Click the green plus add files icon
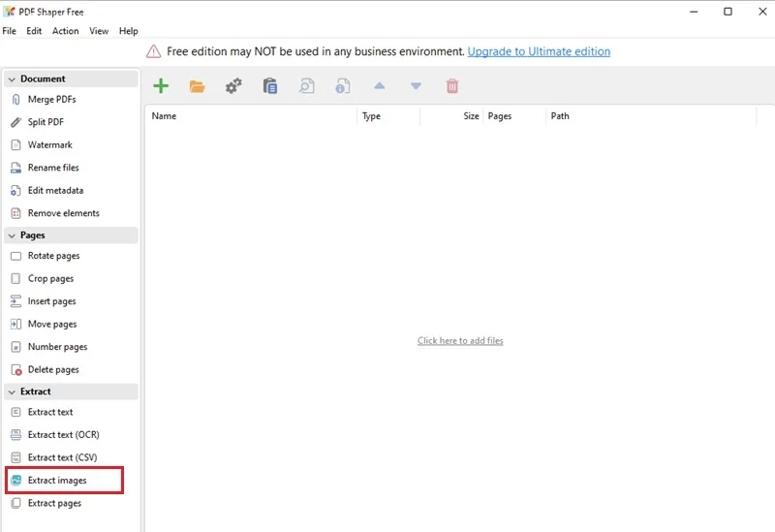Viewport: 775px width, 532px height. [x=161, y=86]
